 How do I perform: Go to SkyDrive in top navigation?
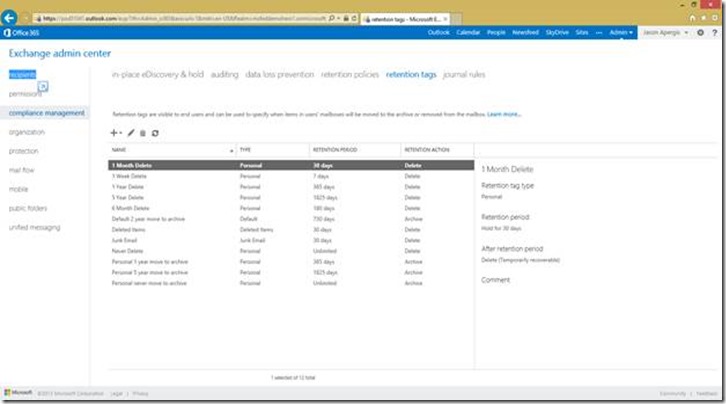pyautogui.click(x=557, y=32)
